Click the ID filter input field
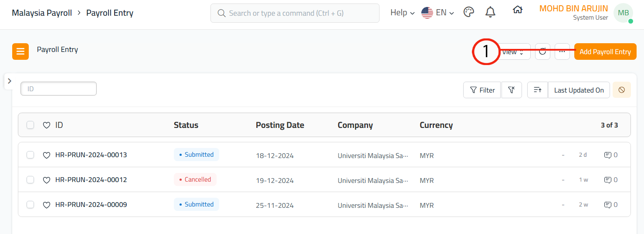644x234 pixels. (x=58, y=89)
